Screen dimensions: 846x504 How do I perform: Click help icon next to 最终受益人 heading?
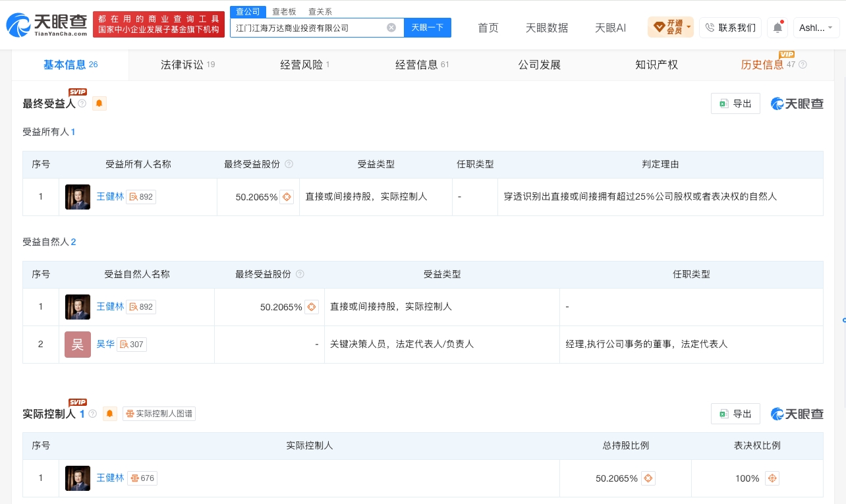pos(82,103)
